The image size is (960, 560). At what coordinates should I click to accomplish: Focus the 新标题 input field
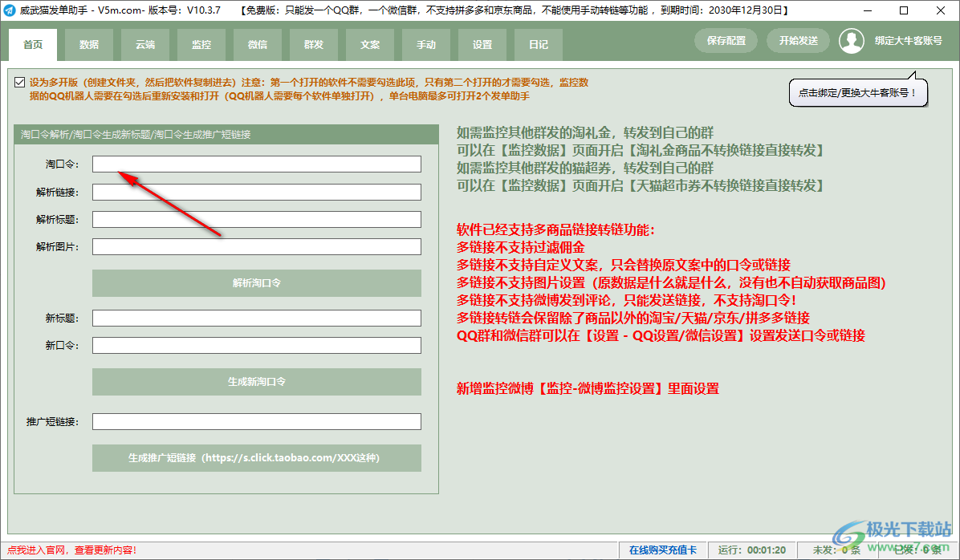[257, 319]
